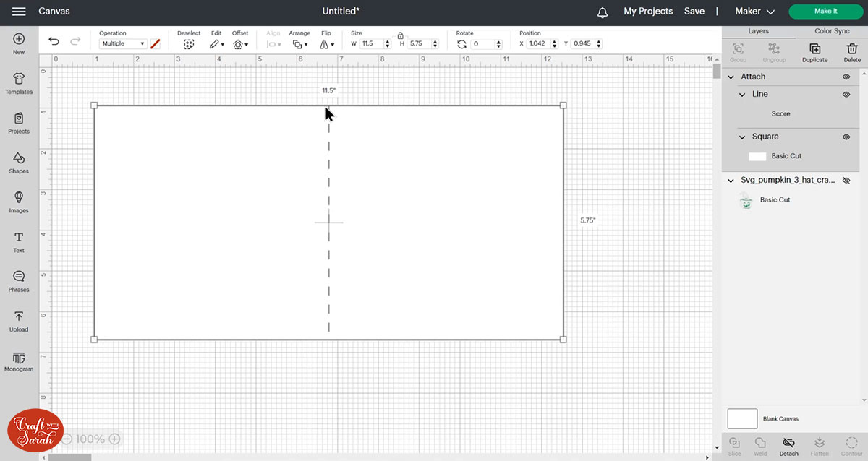Open the Shapes tool in sidebar
The image size is (868, 461).
19,162
